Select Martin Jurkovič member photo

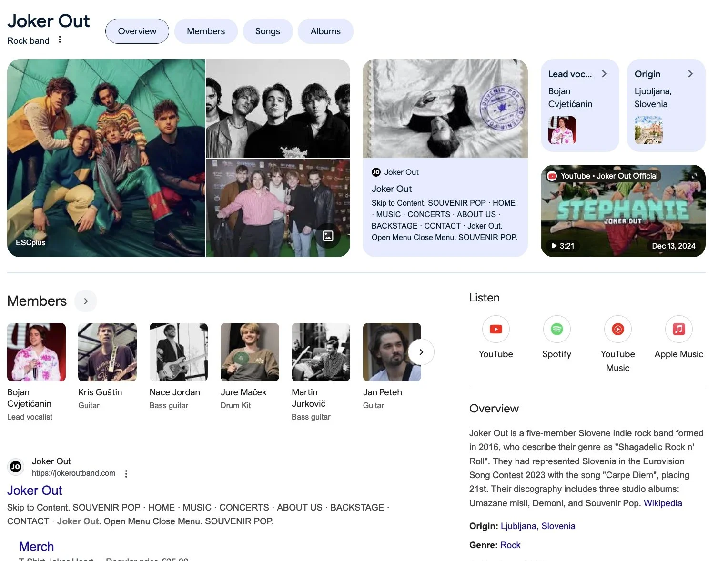(x=321, y=352)
